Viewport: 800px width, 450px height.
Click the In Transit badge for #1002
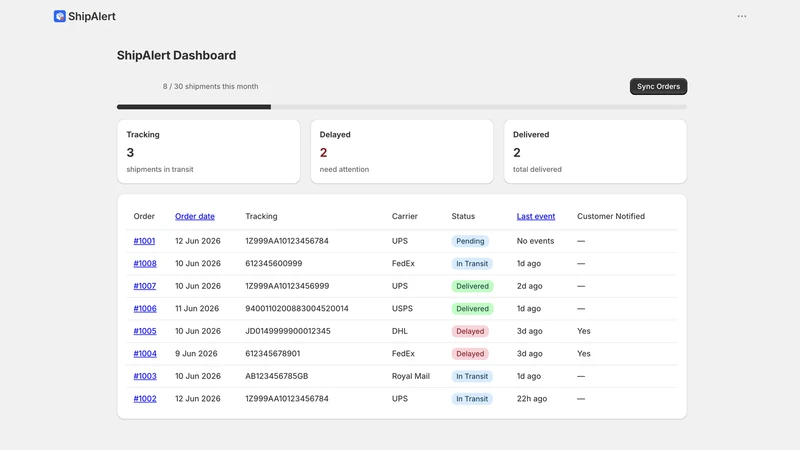pos(472,398)
